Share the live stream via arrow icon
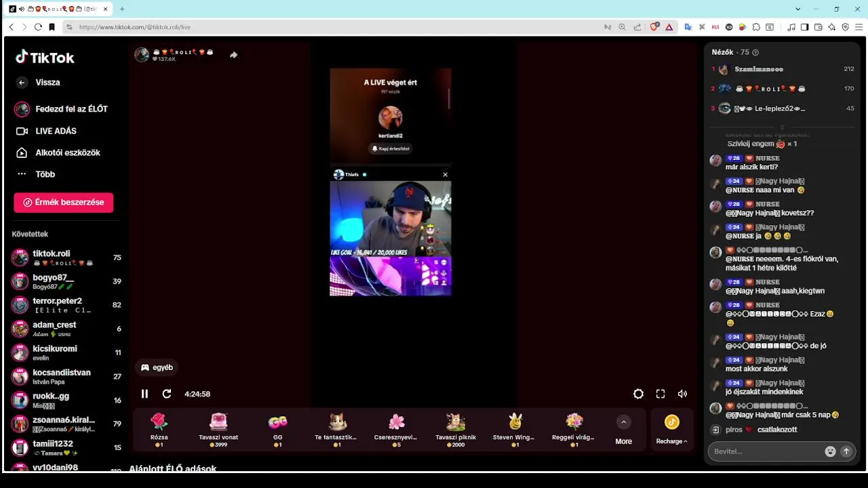868x488 pixels. pyautogui.click(x=233, y=55)
